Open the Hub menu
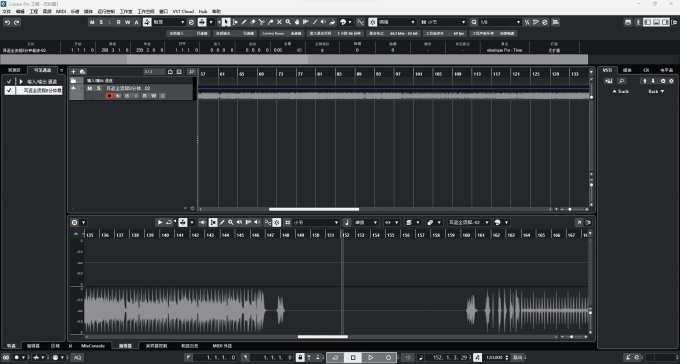The image size is (680, 364). 203,12
